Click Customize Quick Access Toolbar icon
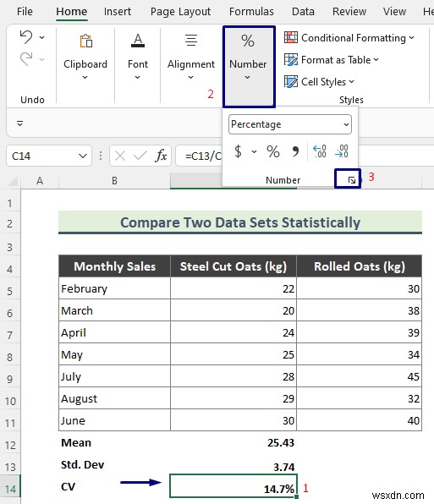Screen dimensions: 434x504 (20, 123)
